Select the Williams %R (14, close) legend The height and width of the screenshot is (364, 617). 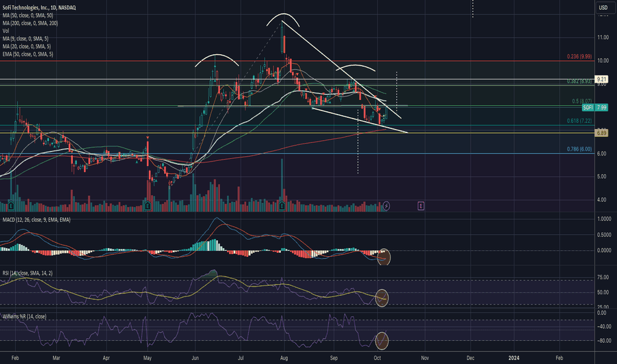[x=24, y=316]
